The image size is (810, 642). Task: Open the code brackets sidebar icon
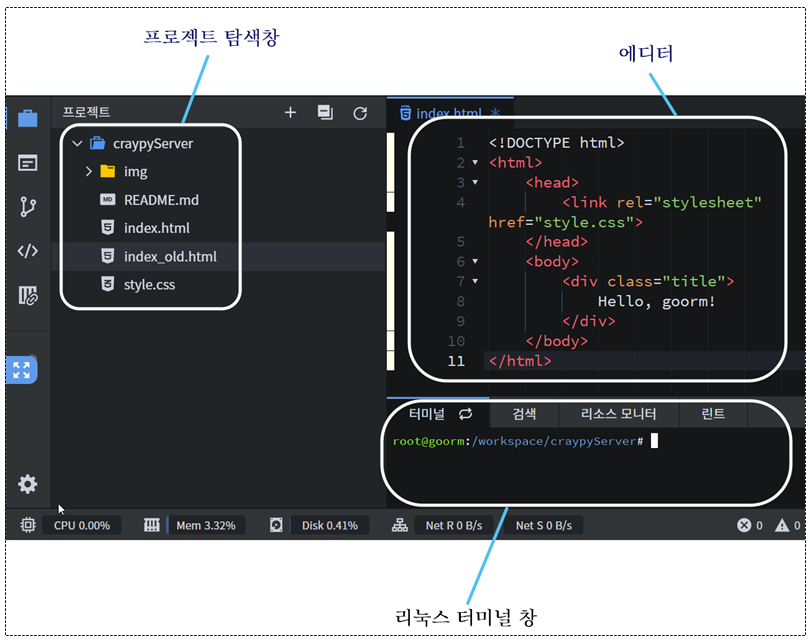[27, 251]
